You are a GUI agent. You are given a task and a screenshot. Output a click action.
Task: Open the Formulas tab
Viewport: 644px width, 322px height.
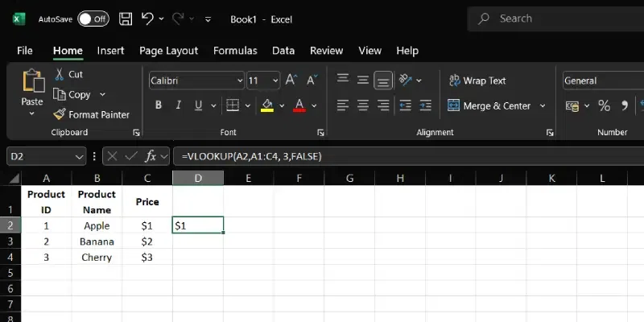[235, 51]
